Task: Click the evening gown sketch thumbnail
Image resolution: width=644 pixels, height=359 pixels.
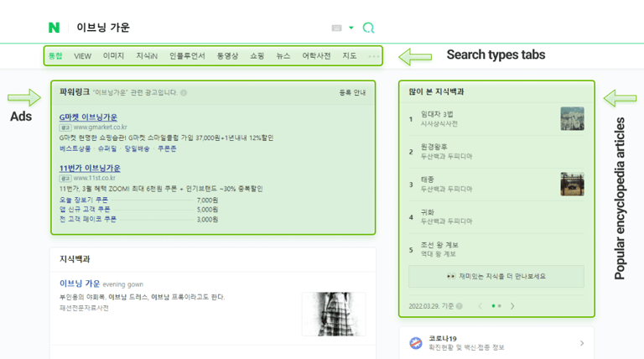Action: [x=334, y=314]
